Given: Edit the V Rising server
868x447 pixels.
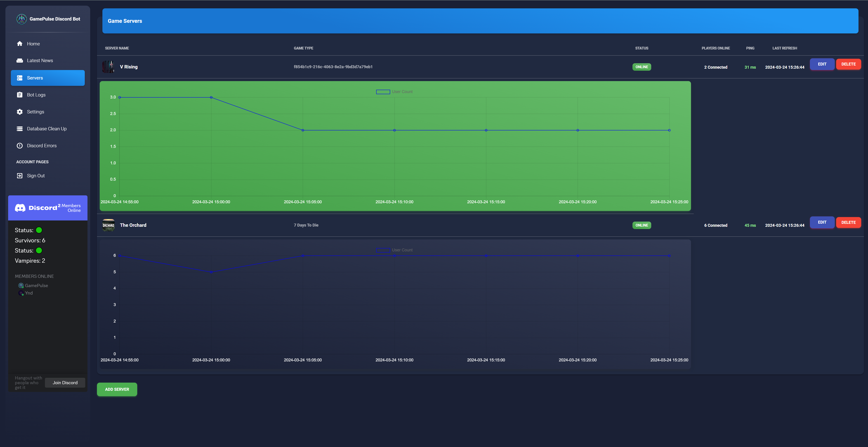Looking at the screenshot, I should click(822, 64).
